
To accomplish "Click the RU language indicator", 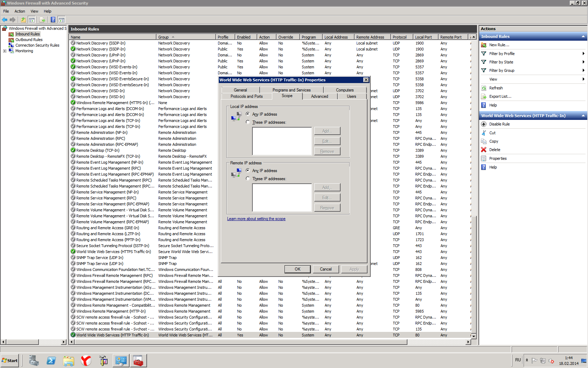I will [518, 360].
